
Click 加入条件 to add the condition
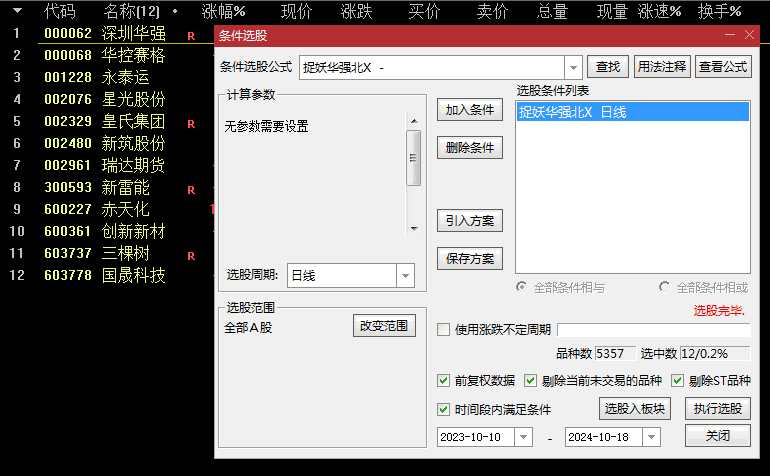pos(470,110)
